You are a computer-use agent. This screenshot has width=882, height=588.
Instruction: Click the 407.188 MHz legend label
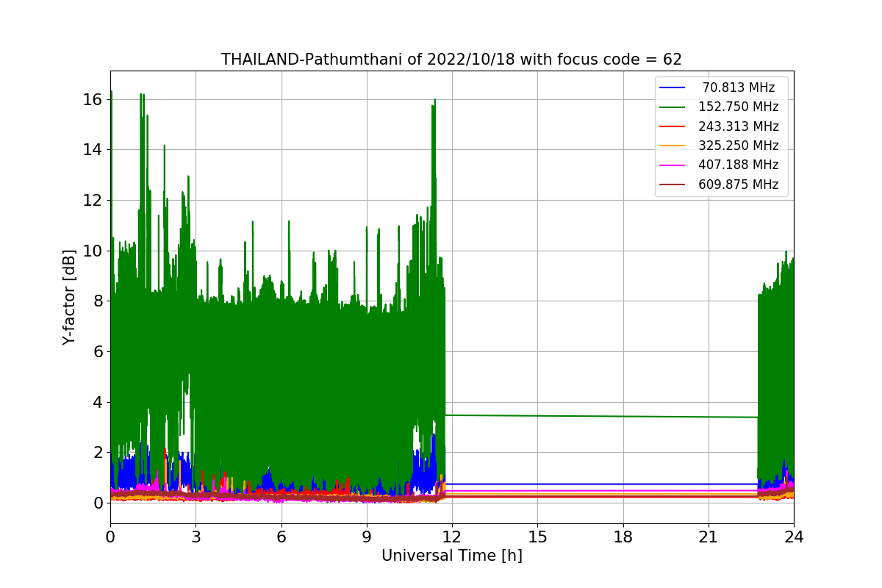point(739,165)
